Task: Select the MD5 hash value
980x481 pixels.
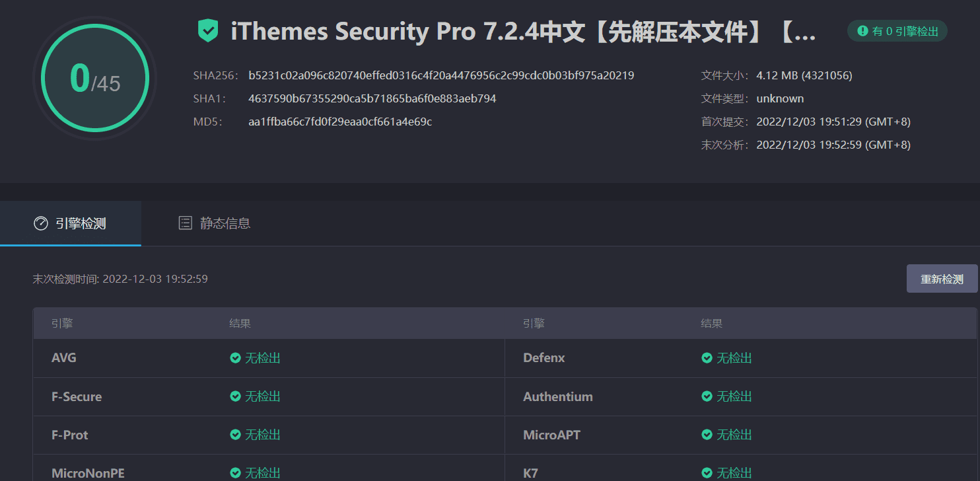Action: coord(340,122)
